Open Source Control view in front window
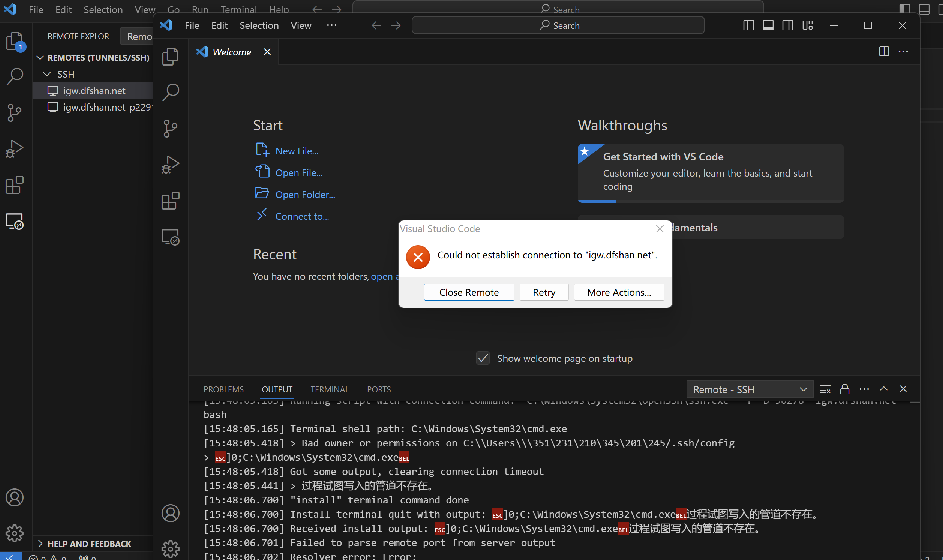Image resolution: width=943 pixels, height=560 pixels. click(x=170, y=128)
